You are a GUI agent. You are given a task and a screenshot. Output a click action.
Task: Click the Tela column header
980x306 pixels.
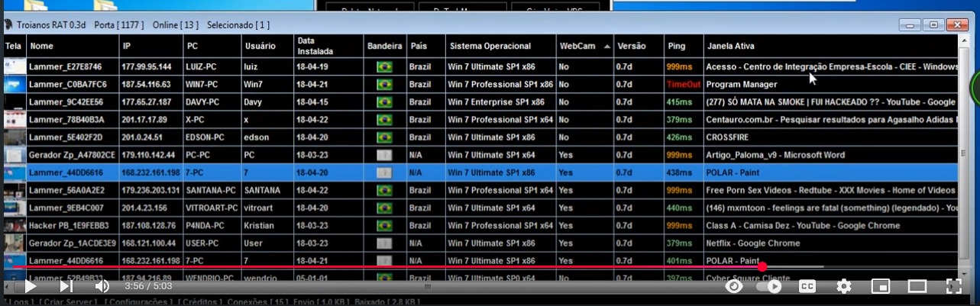14,46
